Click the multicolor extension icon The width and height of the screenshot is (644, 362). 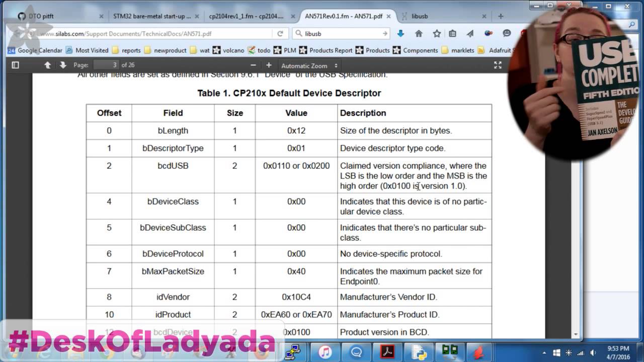click(x=488, y=34)
